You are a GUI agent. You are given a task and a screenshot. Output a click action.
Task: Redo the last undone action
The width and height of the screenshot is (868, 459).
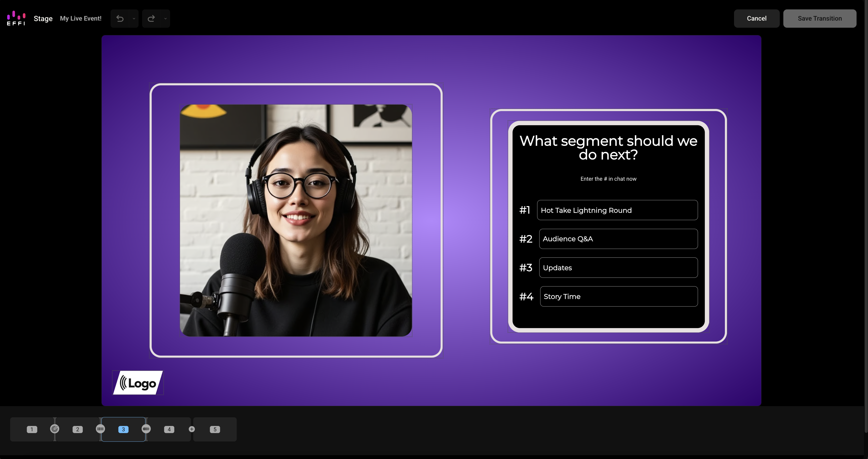click(151, 19)
